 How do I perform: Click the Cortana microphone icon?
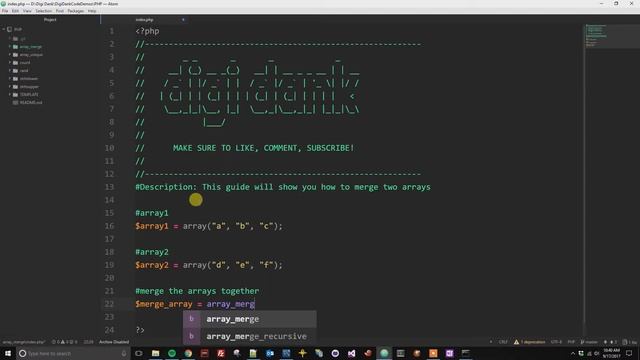(124, 353)
